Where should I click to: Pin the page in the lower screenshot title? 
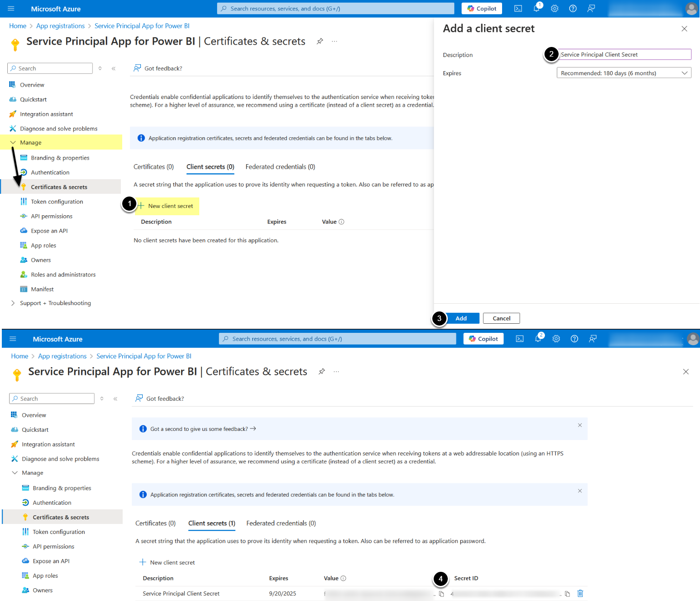(x=322, y=372)
